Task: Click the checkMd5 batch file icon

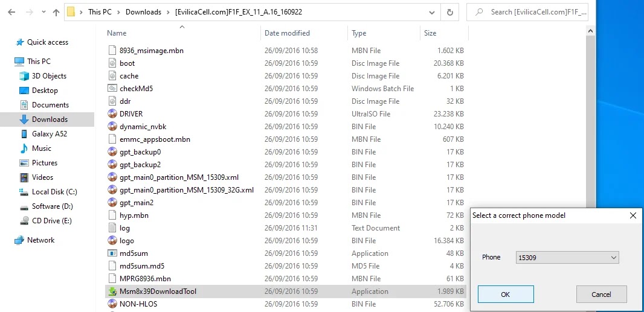Action: coord(112,89)
